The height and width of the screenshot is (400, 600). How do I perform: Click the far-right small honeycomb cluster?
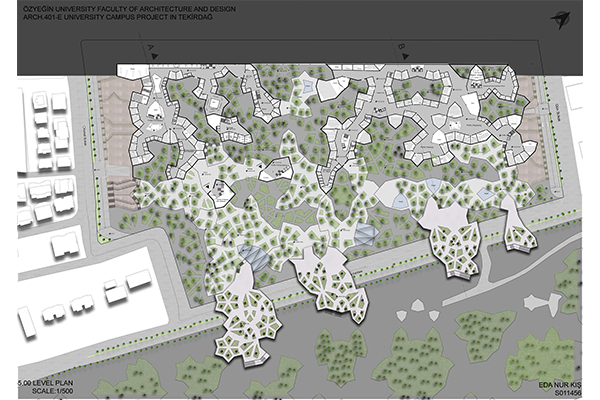pyautogui.click(x=518, y=236)
